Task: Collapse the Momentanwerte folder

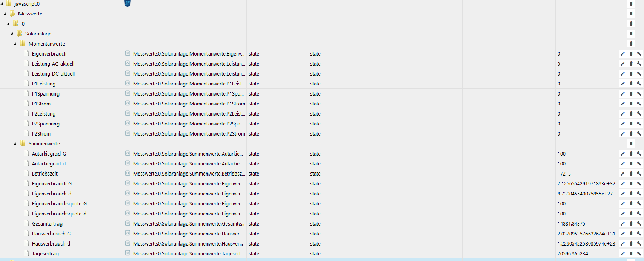Action: pyautogui.click(x=15, y=44)
